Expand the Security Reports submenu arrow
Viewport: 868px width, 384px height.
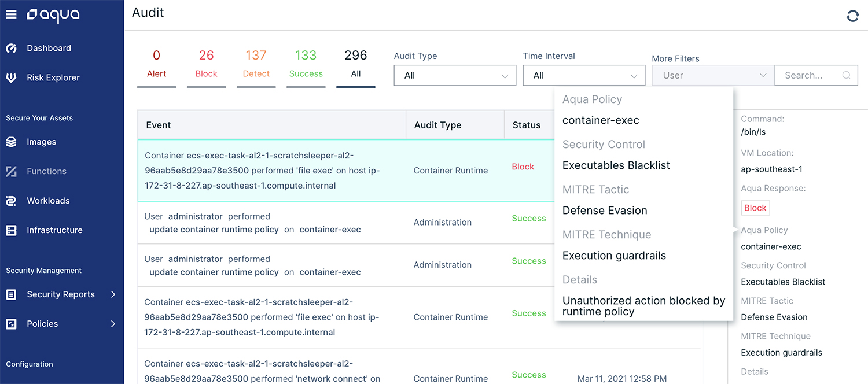(113, 294)
